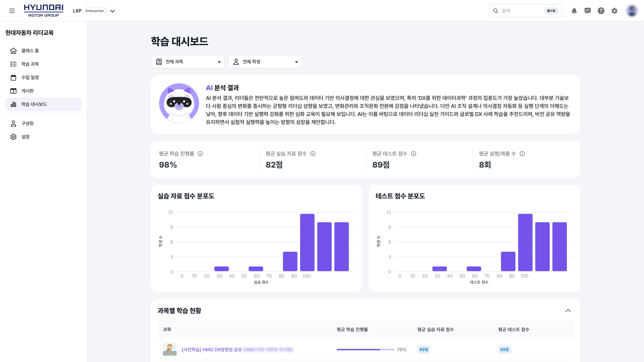
Task: Click the 75% course progress bar
Action: pyautogui.click(x=365, y=349)
